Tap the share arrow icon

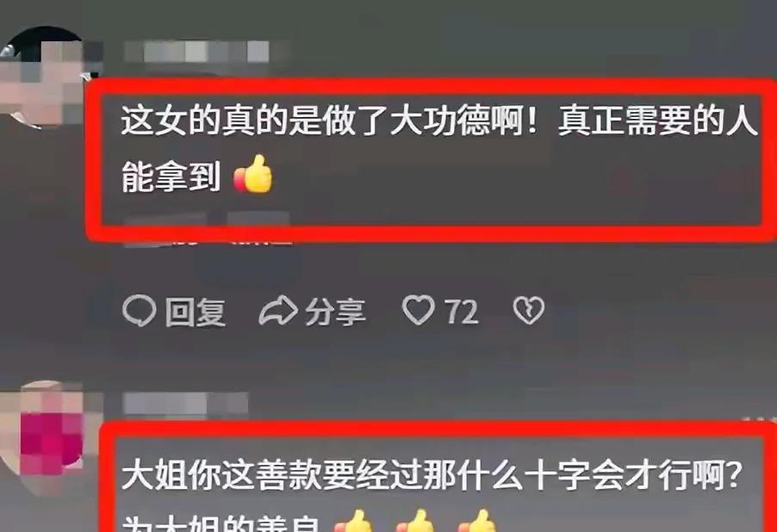(278, 311)
